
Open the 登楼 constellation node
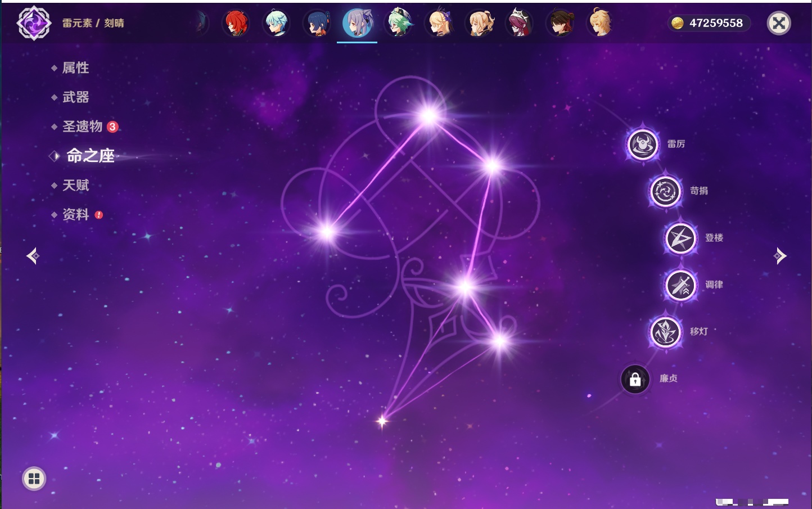coord(681,238)
